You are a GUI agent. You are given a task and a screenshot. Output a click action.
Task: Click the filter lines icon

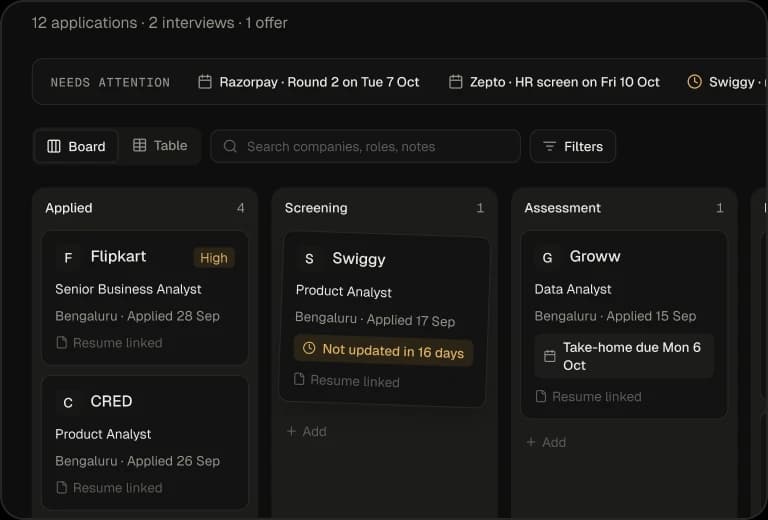[x=550, y=146]
